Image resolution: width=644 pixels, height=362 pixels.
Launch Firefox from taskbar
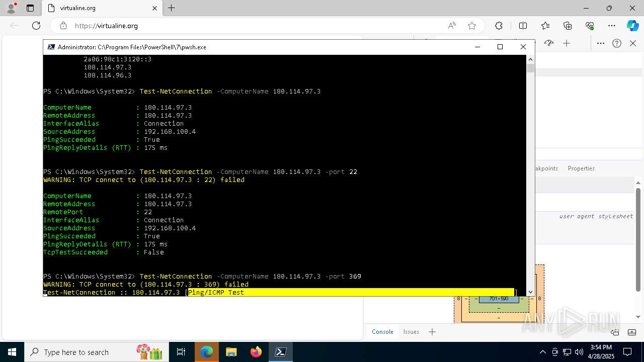click(256, 352)
